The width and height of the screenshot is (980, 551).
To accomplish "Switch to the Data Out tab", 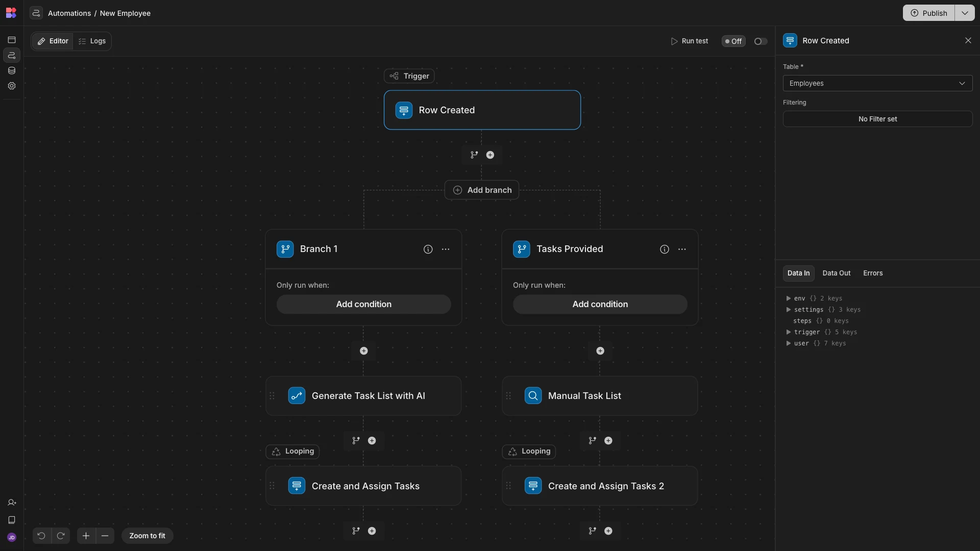I will coord(836,273).
